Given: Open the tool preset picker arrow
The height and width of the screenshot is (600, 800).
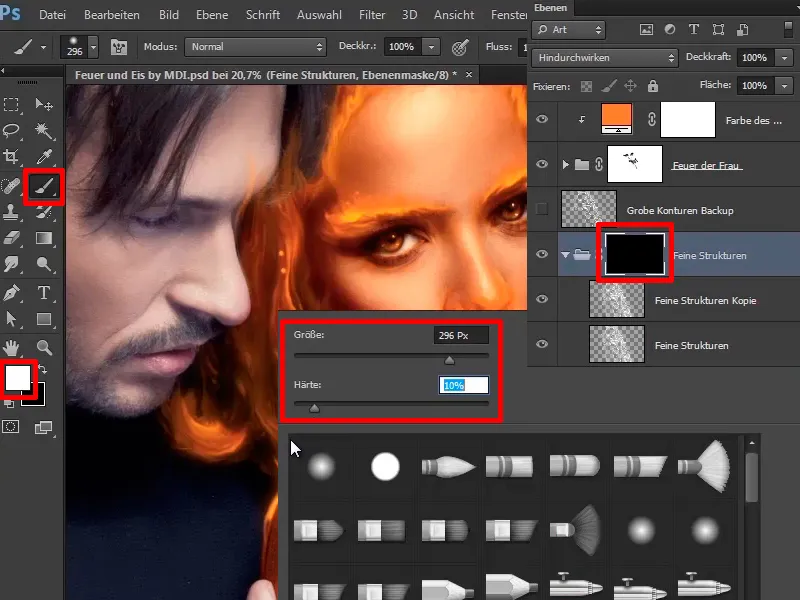Looking at the screenshot, I should [43, 47].
